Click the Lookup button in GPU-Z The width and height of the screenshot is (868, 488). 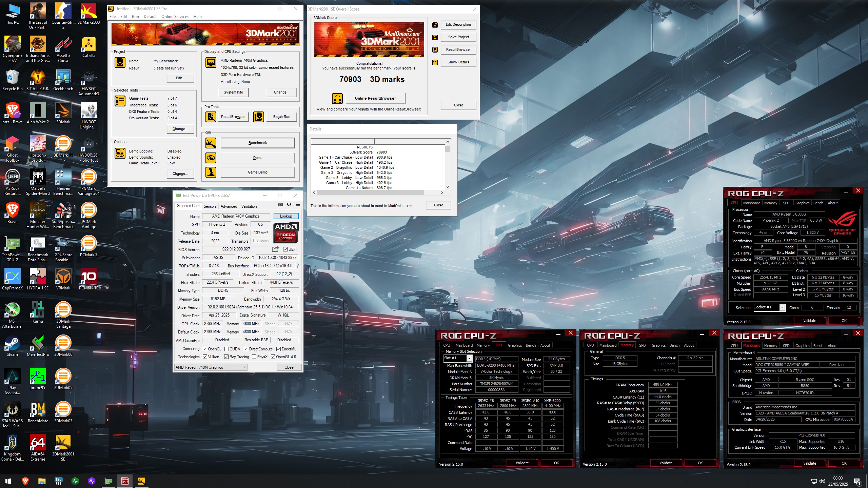pyautogui.click(x=286, y=216)
